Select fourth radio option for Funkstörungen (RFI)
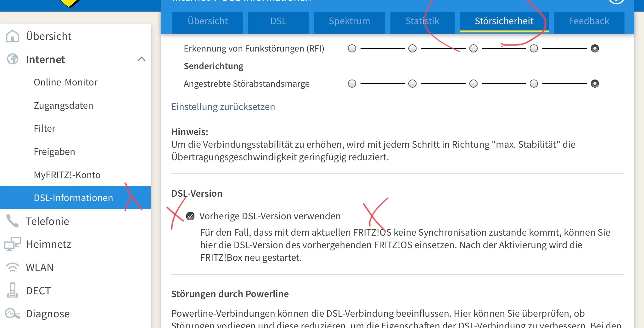Image resolution: width=644 pixels, height=328 pixels. coord(534,48)
